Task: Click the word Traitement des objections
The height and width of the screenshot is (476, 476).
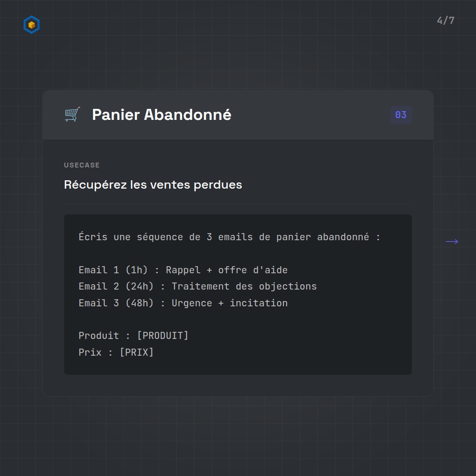Action: coord(244,286)
